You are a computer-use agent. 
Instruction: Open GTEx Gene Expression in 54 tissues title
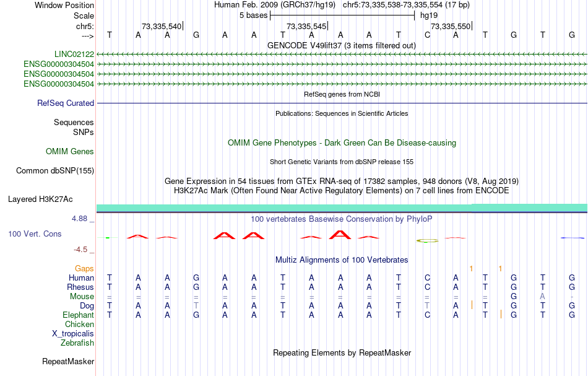[x=342, y=181]
